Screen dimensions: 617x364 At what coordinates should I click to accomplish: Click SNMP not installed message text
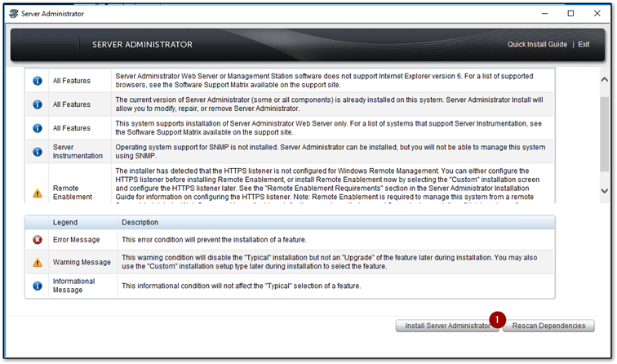click(331, 152)
